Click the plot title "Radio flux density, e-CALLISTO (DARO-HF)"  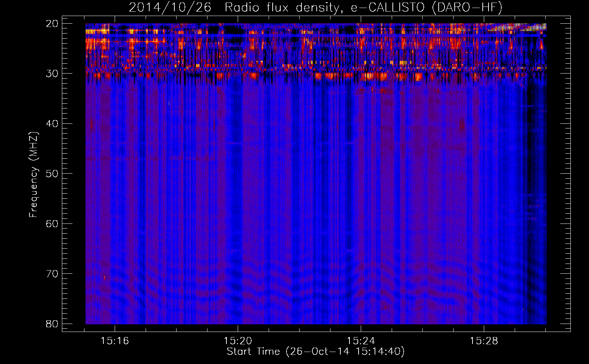click(x=363, y=8)
